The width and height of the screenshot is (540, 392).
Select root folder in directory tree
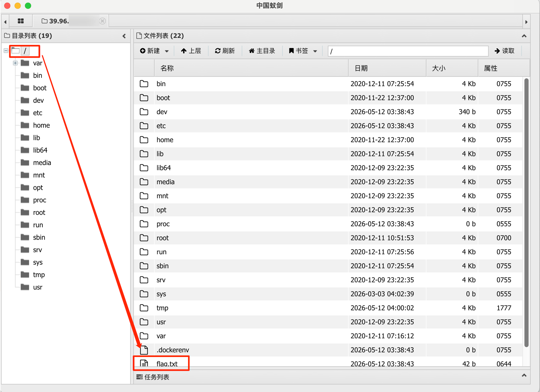[39, 213]
